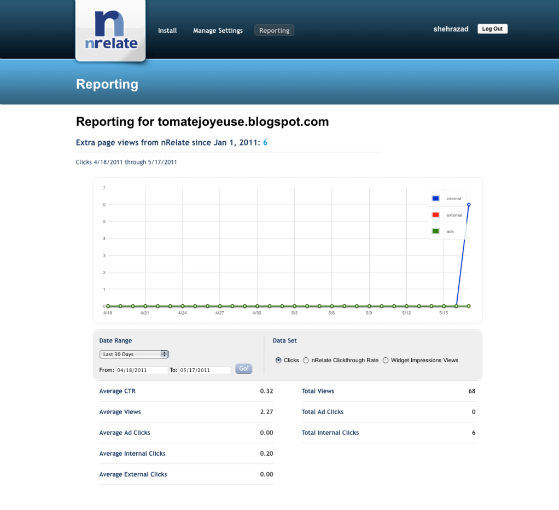Click the Log Out button
Screen dimensions: 559x510
492,29
